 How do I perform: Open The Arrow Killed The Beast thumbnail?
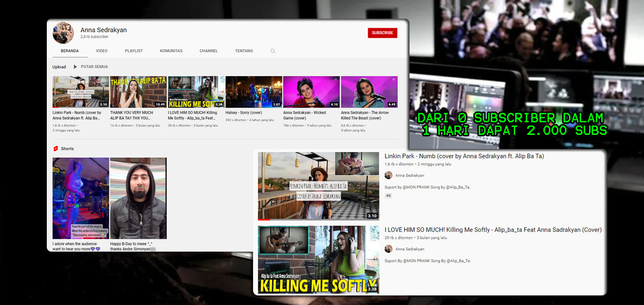(369, 92)
